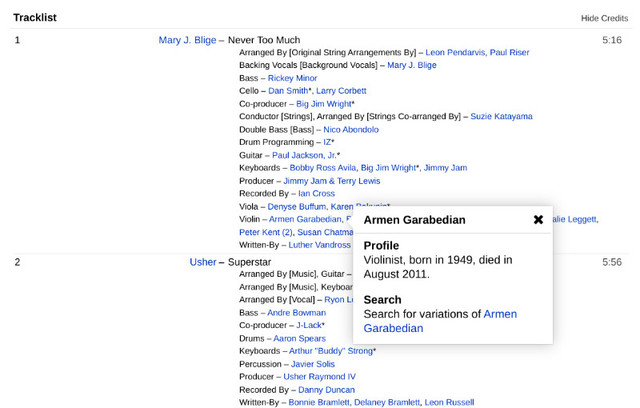Open Jimmy Jam & Terry Lewis producer link

point(331,181)
